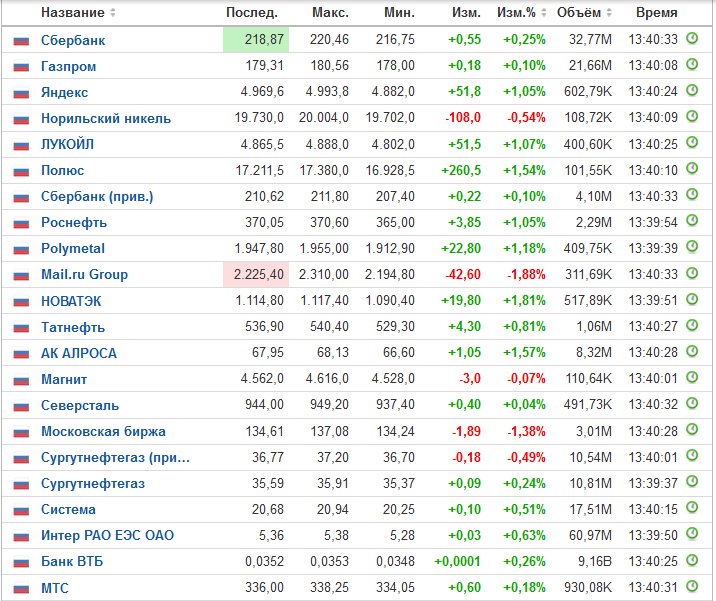Click the volume value 60,97M
716x601 pixels.
590,535
